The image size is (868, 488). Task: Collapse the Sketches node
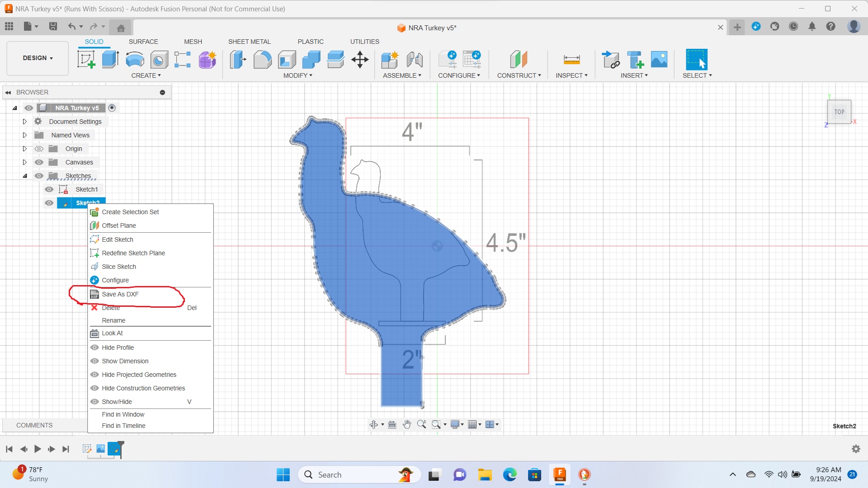25,176
